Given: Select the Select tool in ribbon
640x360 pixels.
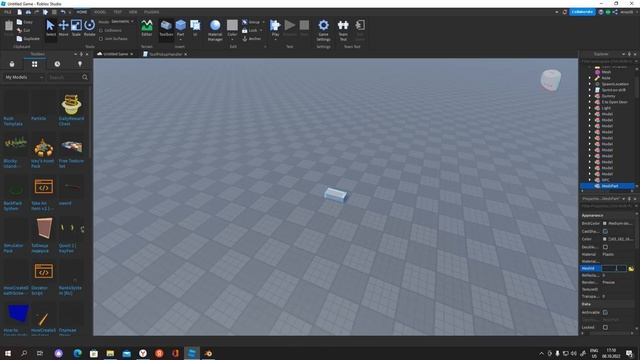Looking at the screenshot, I should click(x=51, y=28).
